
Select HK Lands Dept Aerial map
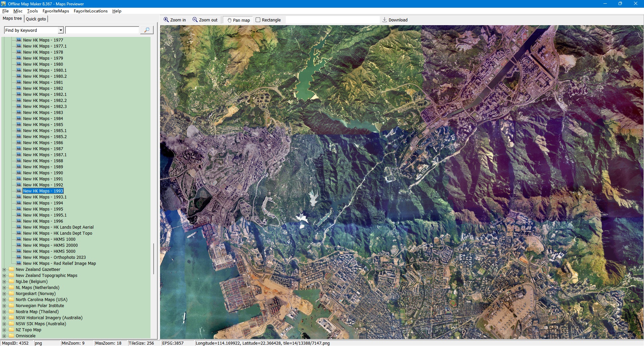(58, 227)
